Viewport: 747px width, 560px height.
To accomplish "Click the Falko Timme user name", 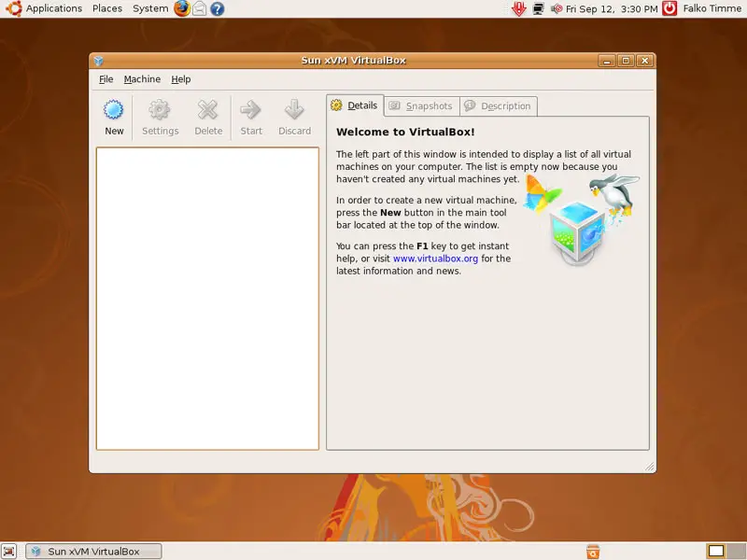I will 712,8.
